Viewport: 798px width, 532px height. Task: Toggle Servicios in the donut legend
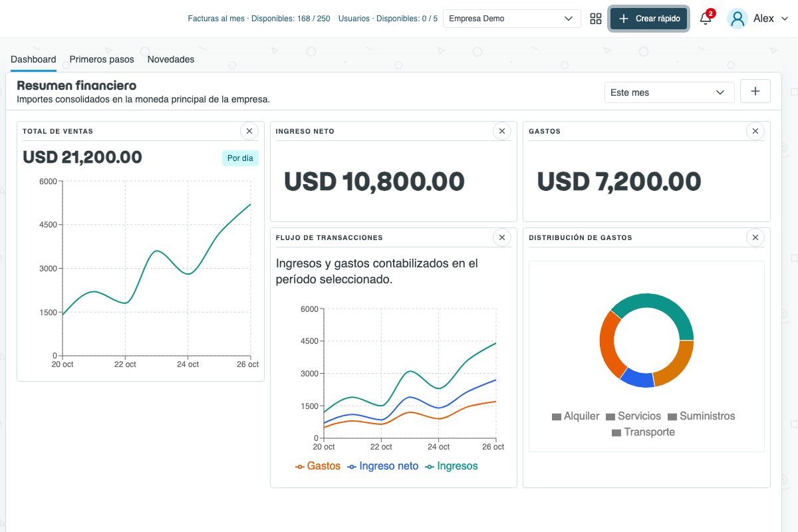(634, 416)
